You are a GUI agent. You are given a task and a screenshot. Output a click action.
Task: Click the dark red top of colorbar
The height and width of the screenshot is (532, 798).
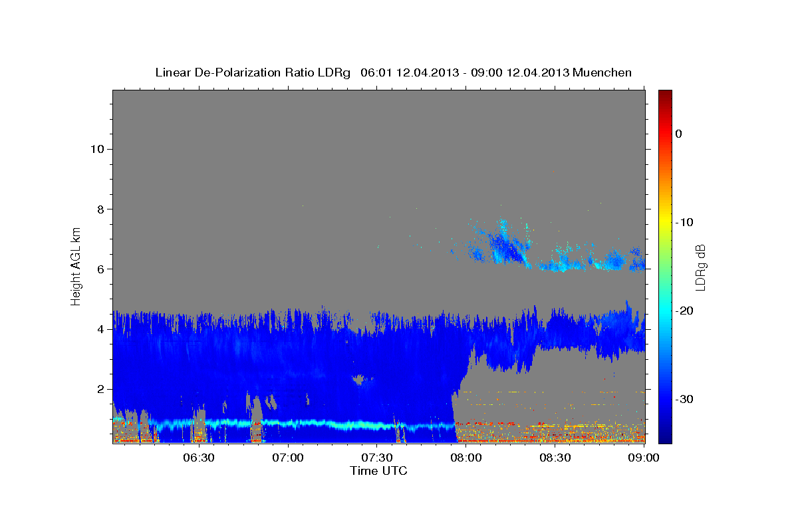(x=665, y=96)
